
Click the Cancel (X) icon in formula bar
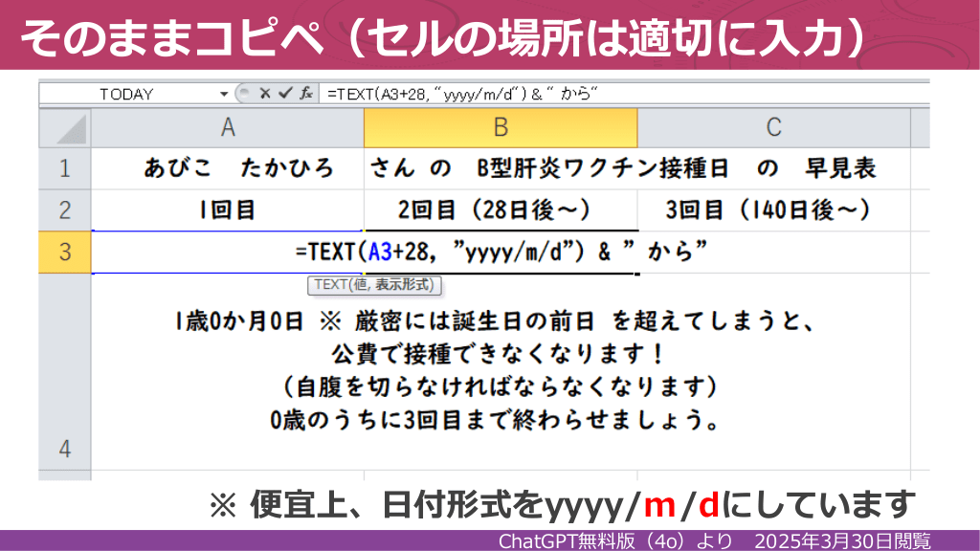click(x=265, y=94)
